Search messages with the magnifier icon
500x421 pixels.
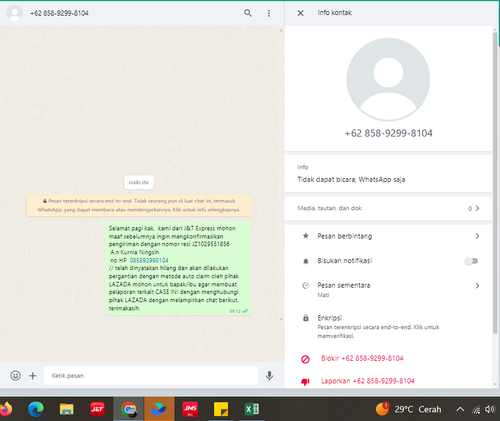(x=248, y=13)
